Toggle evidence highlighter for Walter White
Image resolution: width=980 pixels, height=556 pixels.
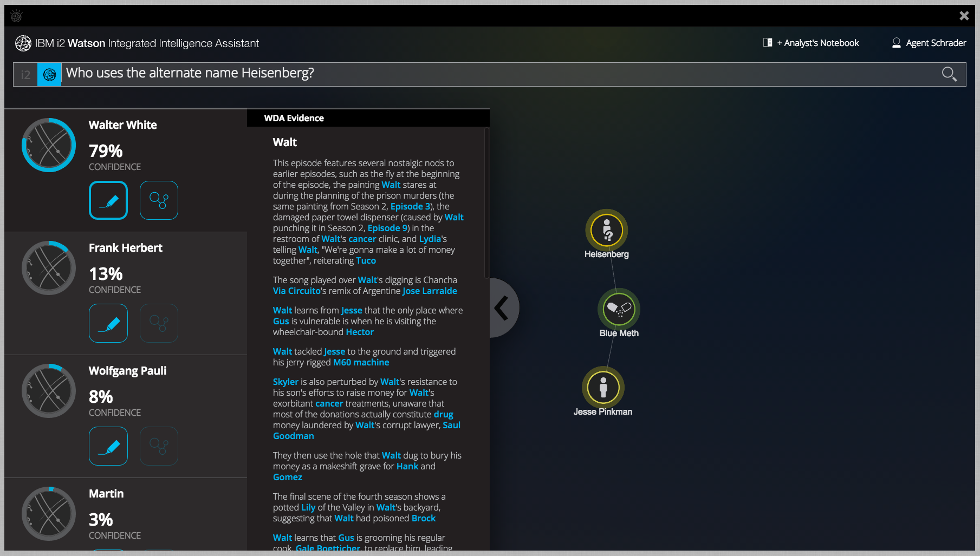pyautogui.click(x=108, y=200)
